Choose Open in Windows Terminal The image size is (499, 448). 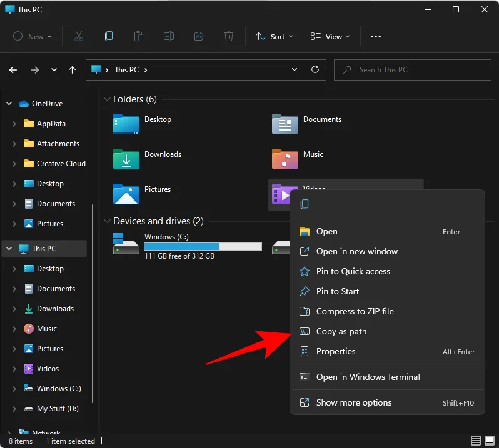pos(368,377)
